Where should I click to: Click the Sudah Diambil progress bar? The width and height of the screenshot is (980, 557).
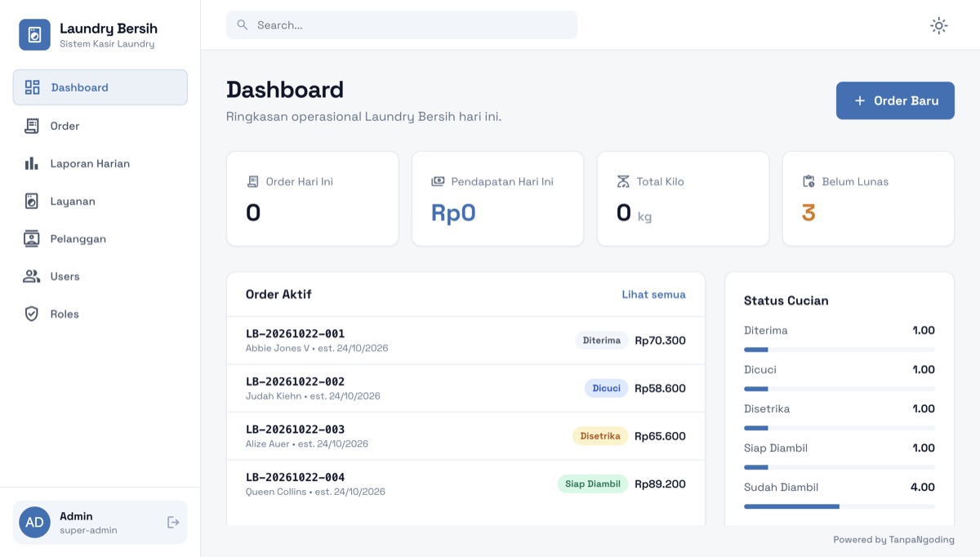pos(840,506)
